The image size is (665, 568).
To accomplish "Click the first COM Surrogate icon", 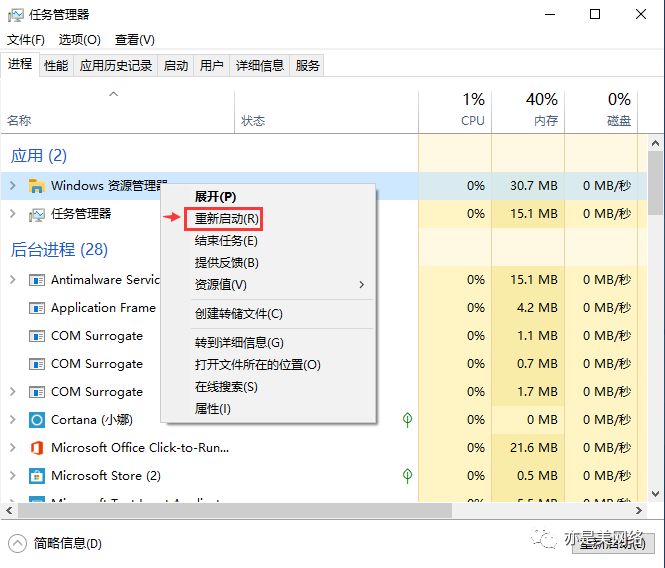I will pyautogui.click(x=36, y=336).
